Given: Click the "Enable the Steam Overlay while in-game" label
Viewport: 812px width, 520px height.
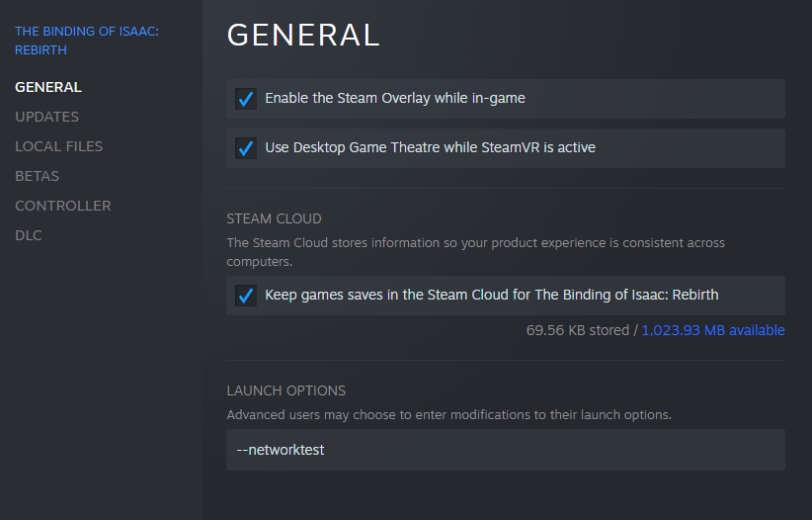Looking at the screenshot, I should [395, 99].
